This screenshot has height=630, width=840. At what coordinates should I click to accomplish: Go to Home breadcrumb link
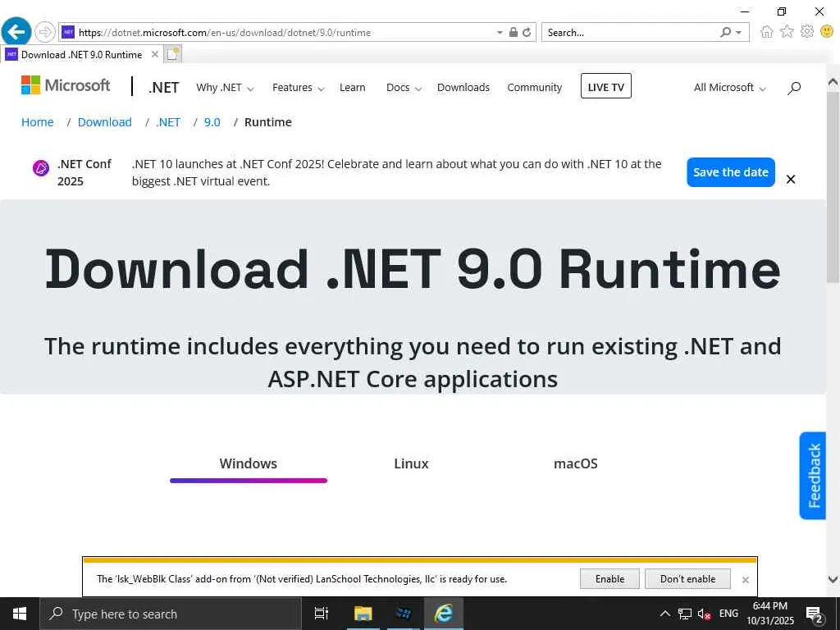click(38, 122)
